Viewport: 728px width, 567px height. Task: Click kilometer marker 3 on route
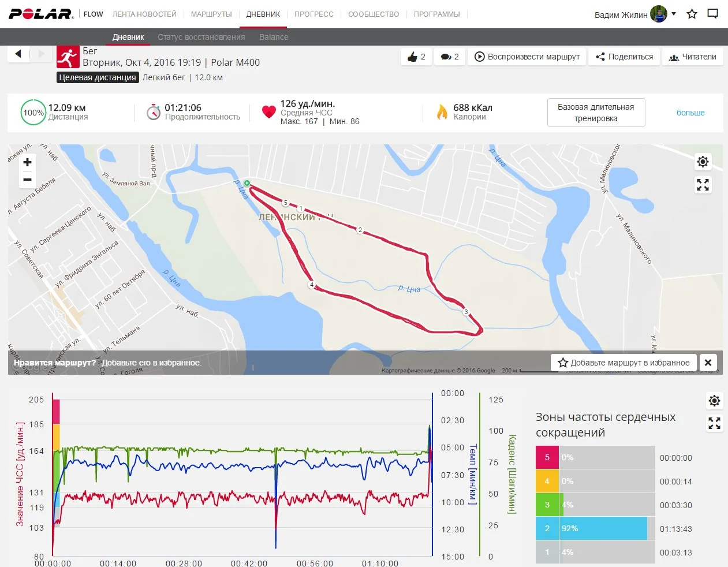(466, 312)
